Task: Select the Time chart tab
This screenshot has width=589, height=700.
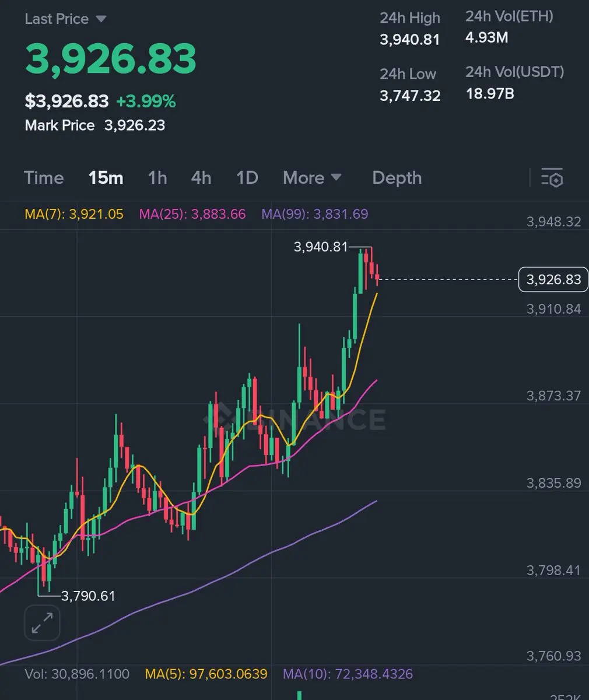Action: point(44,178)
